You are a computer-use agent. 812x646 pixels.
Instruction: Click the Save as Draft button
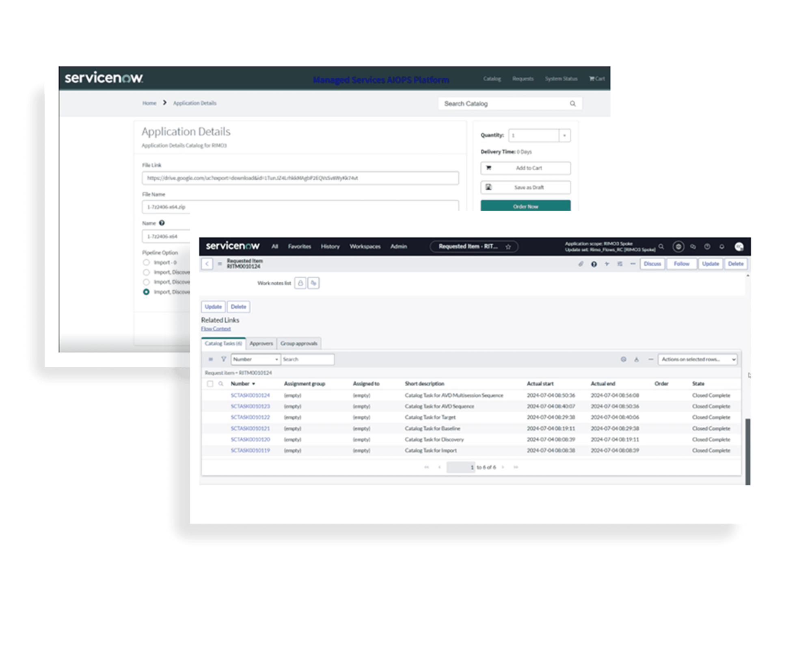525,187
